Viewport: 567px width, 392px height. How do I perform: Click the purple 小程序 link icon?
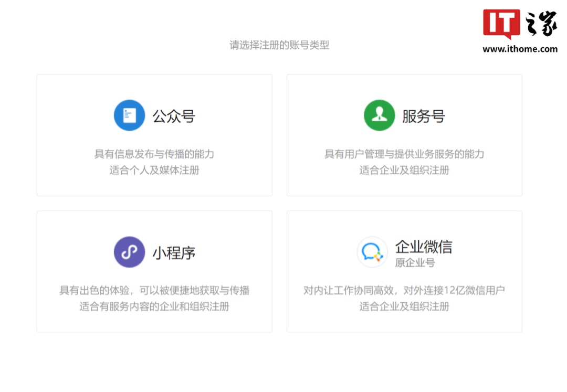129,252
